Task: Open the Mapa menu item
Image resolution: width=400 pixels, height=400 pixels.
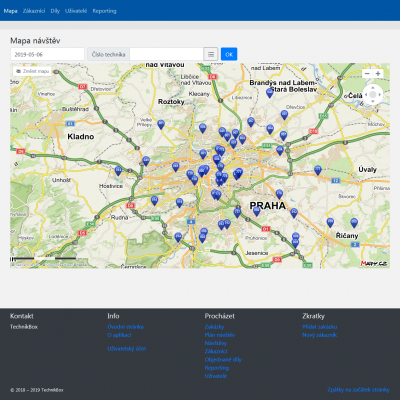Action: click(x=10, y=11)
